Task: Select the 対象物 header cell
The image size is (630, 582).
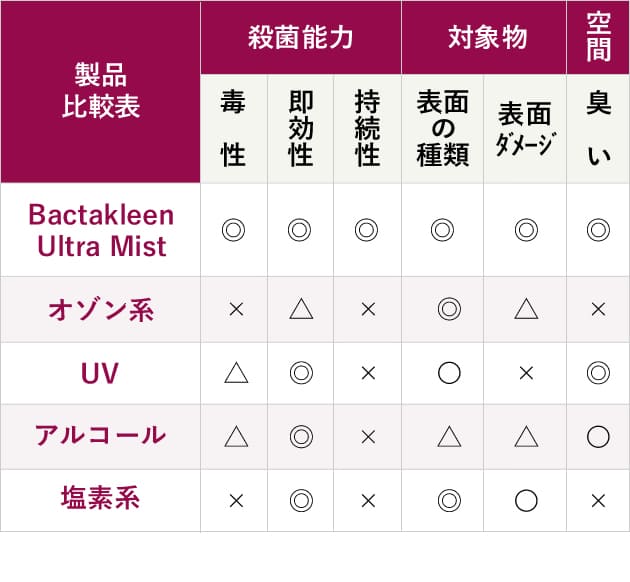Action: (484, 38)
